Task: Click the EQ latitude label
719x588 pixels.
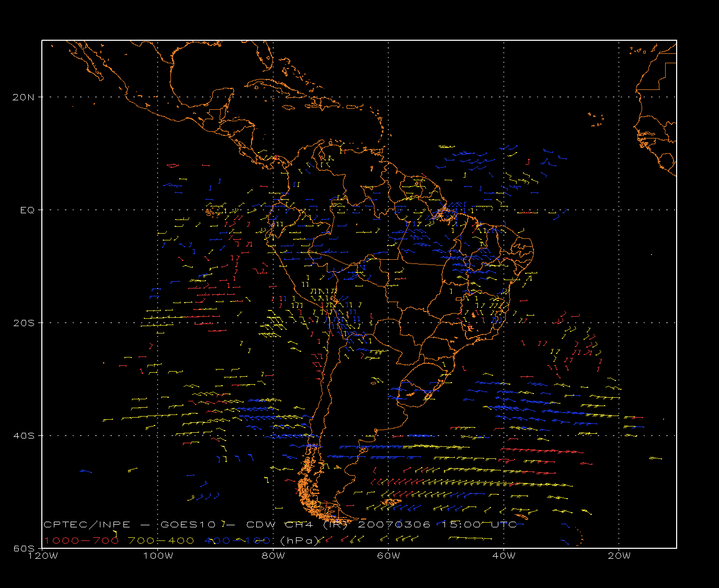Action: (28, 210)
